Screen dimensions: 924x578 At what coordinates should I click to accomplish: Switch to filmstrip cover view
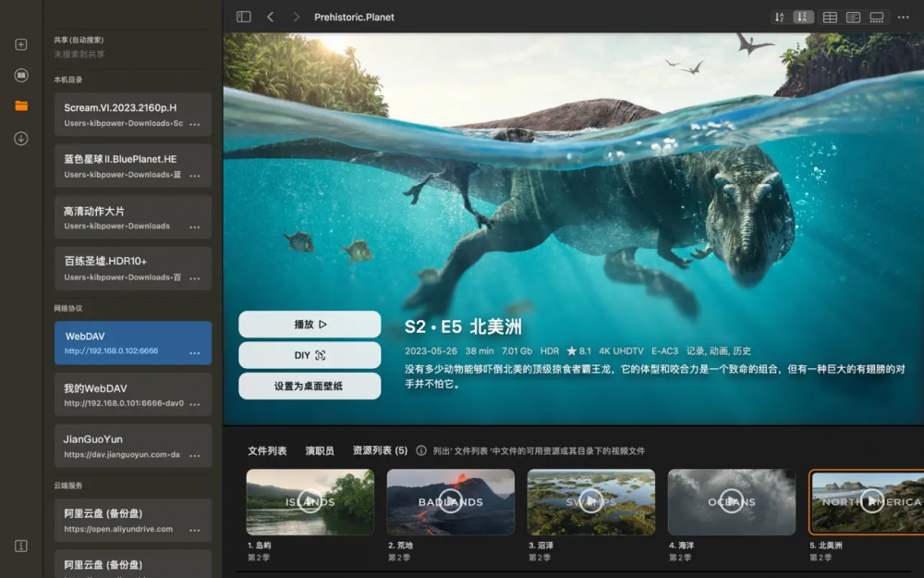tap(877, 17)
